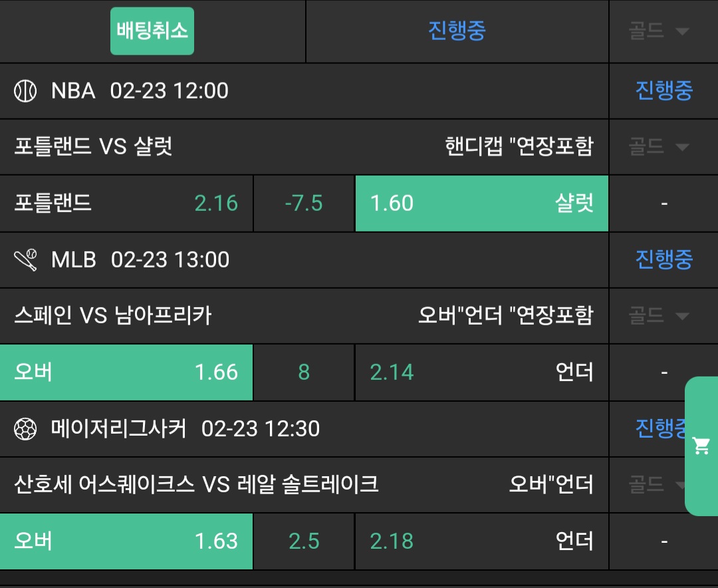Select MLB 언더 at 2.14 odds

[481, 372]
